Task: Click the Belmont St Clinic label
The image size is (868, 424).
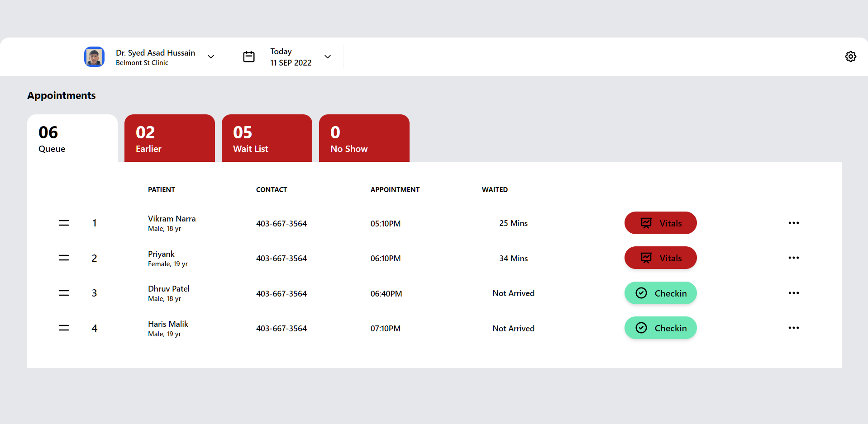Action: pos(142,63)
